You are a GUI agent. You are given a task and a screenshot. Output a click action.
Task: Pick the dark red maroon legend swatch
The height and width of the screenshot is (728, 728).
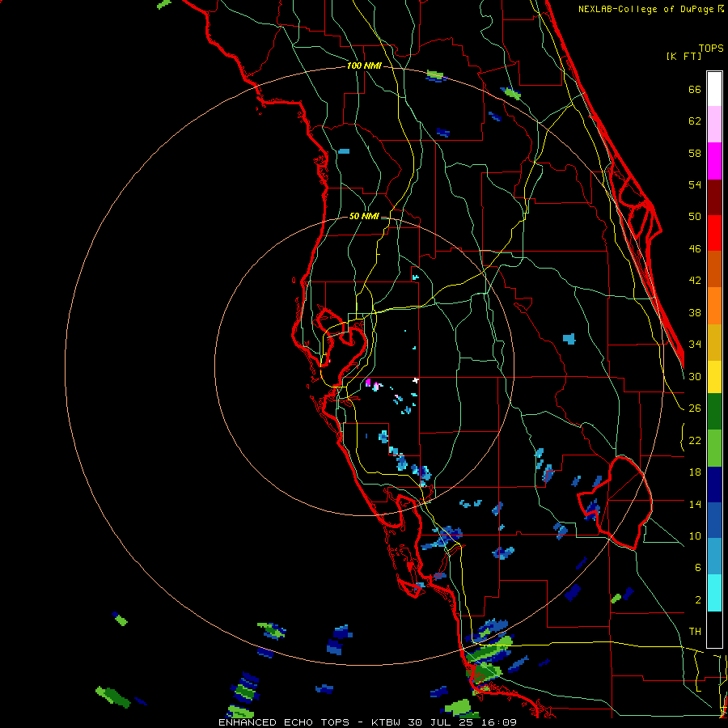click(714, 197)
